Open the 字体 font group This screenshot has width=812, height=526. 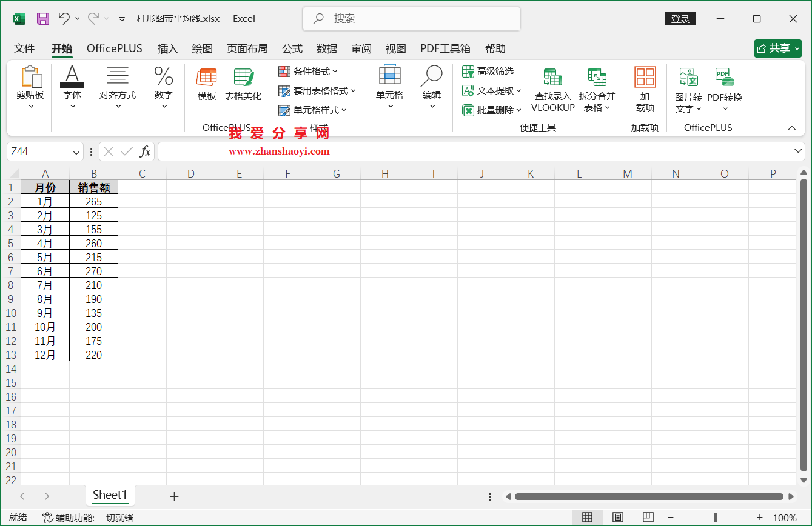coord(72,88)
